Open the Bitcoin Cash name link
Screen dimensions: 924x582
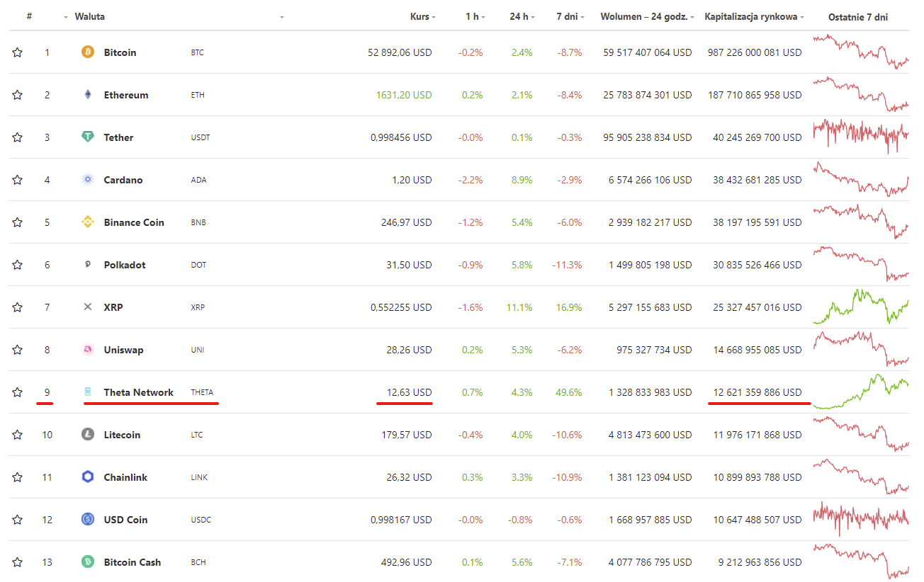tap(133, 562)
